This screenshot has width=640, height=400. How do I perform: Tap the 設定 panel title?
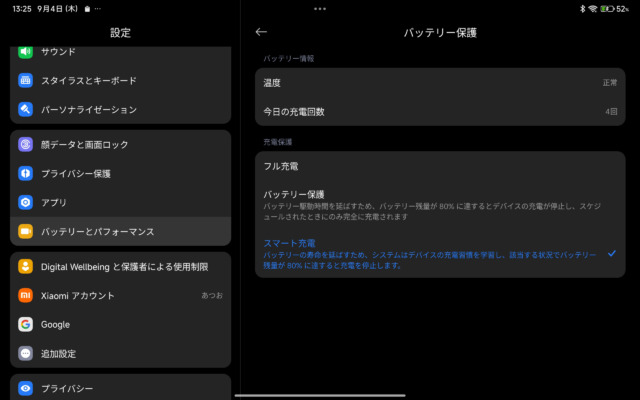point(120,33)
